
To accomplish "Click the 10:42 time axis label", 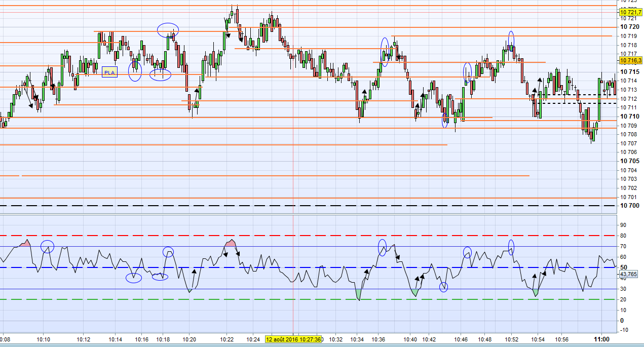I will [x=430, y=339].
